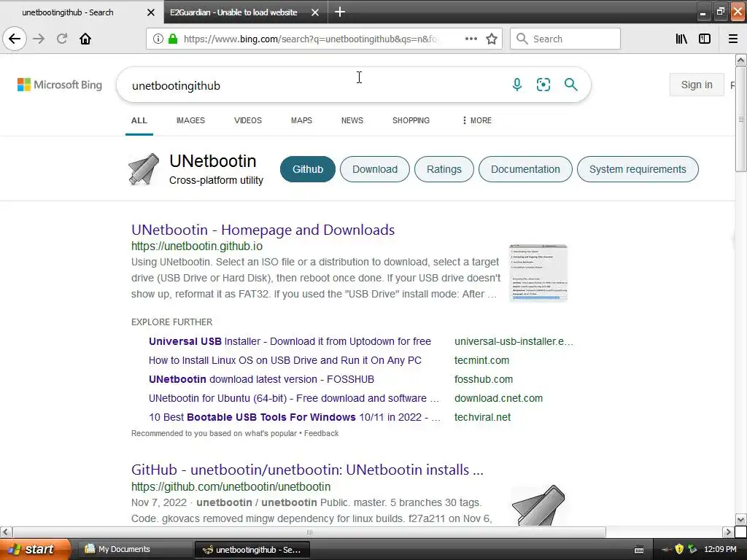Open Universal USB Installer Uptodown link
This screenshot has width=747, height=560.
290,341
